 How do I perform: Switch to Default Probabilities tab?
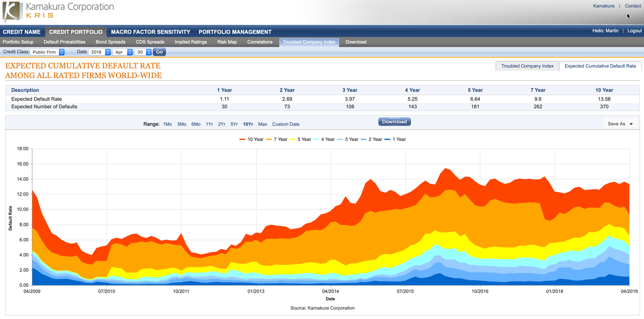tap(65, 42)
